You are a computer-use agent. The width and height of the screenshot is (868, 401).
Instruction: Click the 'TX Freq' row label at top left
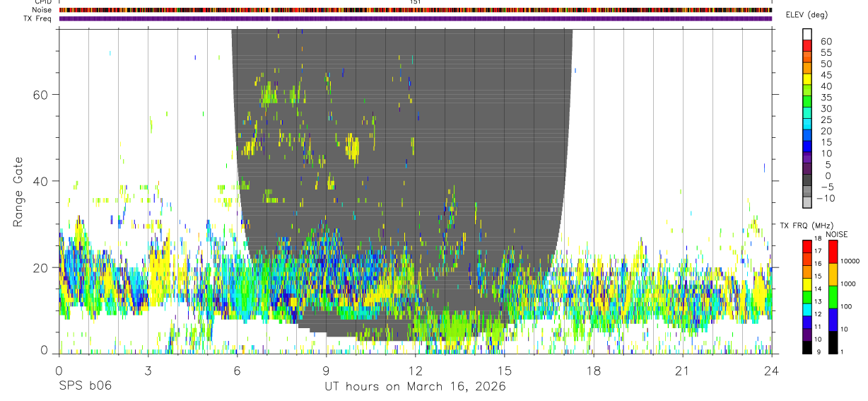coord(37,18)
